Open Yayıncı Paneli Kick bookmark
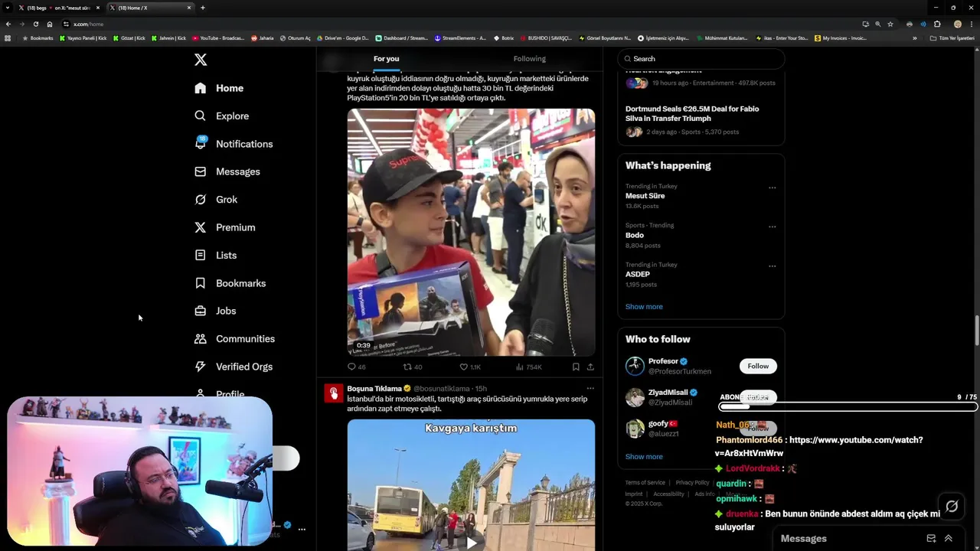Viewport: 980px width, 551px height. point(83,38)
